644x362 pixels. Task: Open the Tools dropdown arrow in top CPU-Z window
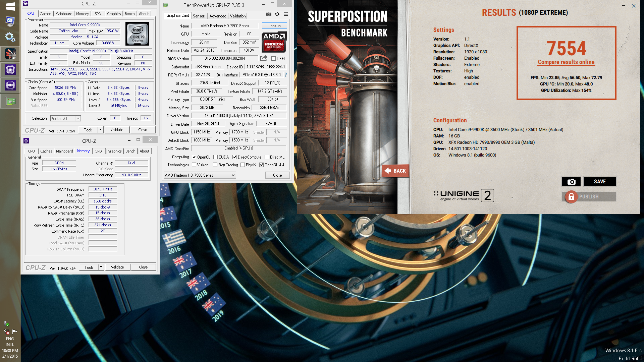point(100,130)
